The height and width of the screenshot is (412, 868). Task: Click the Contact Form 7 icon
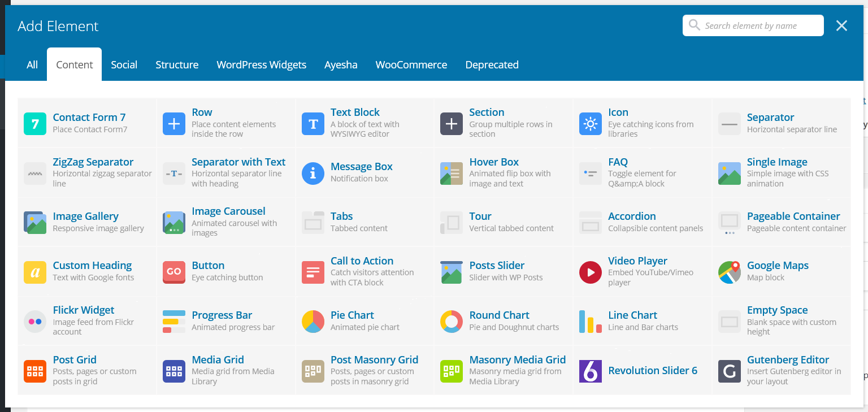click(35, 124)
